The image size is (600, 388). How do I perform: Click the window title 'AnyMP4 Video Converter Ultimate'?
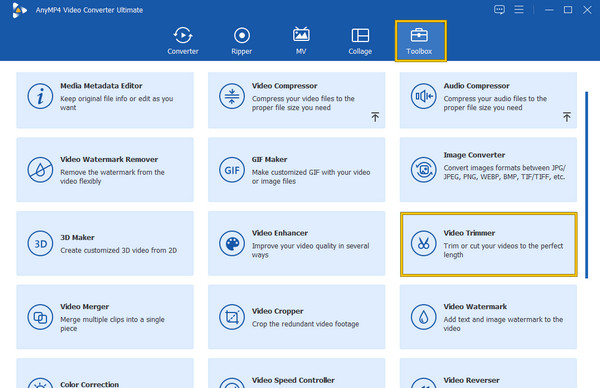[x=89, y=10]
